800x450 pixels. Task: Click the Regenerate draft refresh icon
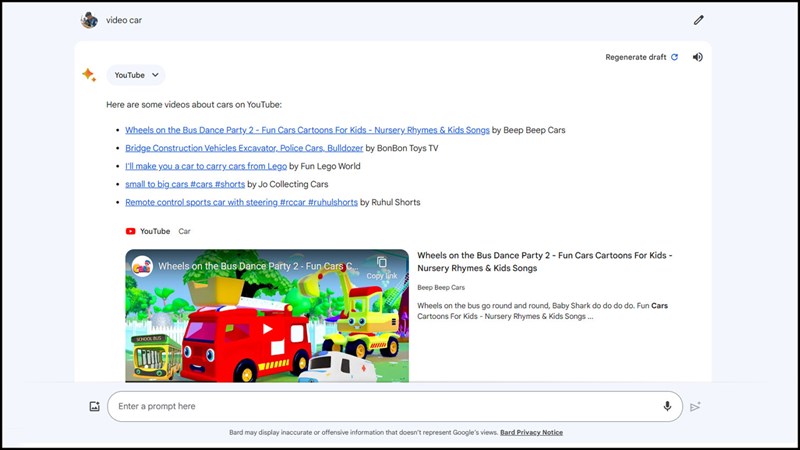point(674,57)
